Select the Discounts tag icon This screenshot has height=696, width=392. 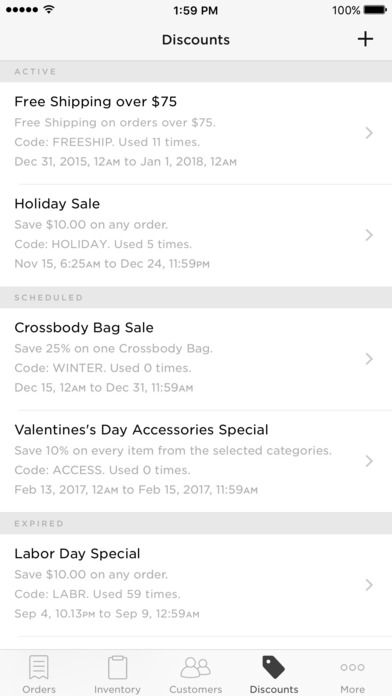273,667
